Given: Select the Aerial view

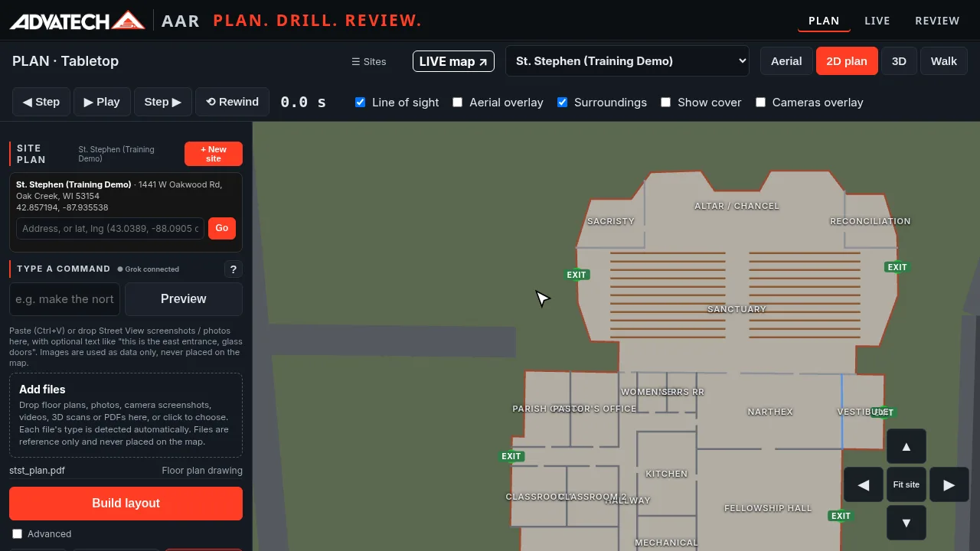Looking at the screenshot, I should (786, 61).
